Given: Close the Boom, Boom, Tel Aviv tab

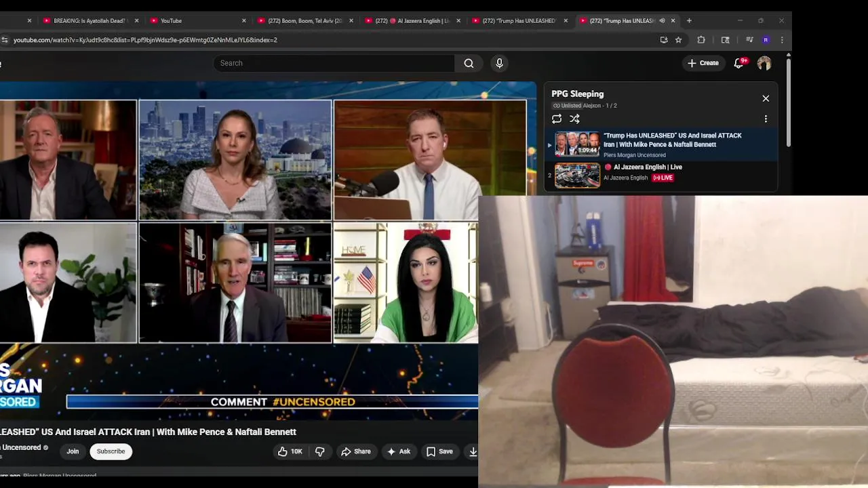Looking at the screenshot, I should click(x=351, y=20).
